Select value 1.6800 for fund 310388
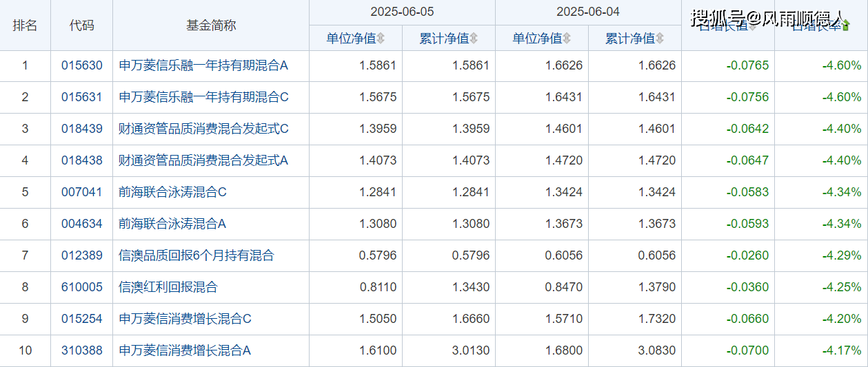868x367 pixels. coord(563,350)
